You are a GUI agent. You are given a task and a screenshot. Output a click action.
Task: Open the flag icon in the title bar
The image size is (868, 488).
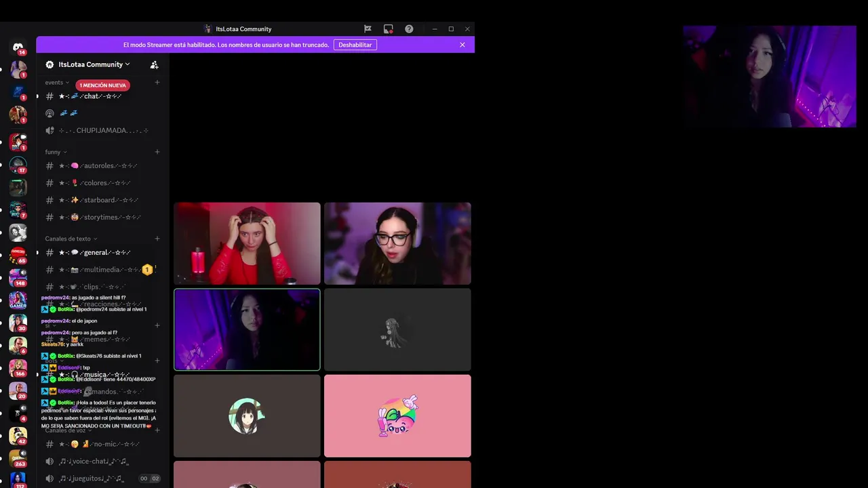tap(368, 29)
